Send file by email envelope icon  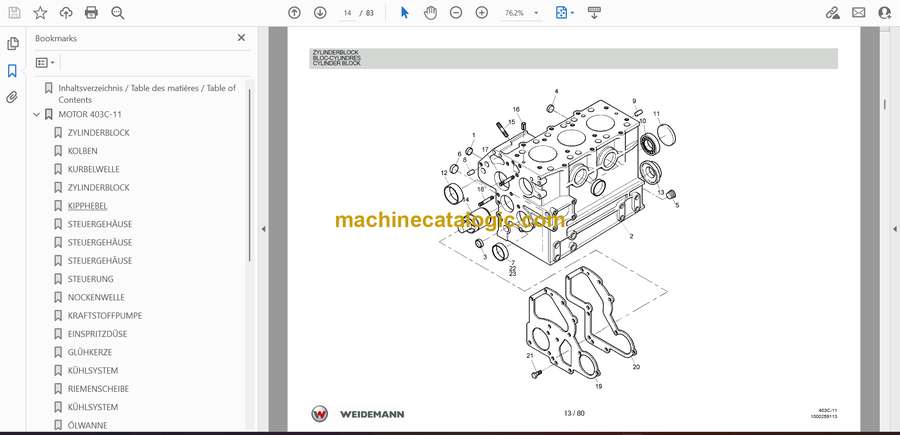pyautogui.click(x=859, y=13)
